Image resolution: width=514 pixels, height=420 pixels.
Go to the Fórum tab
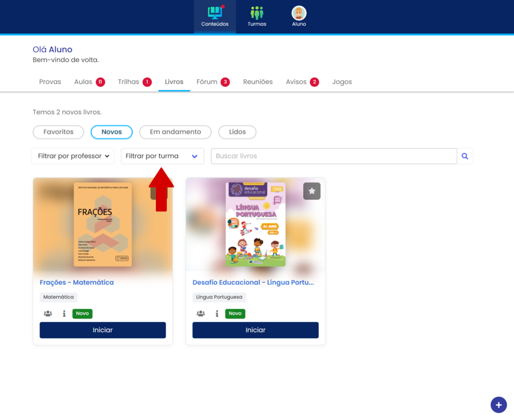(x=212, y=82)
